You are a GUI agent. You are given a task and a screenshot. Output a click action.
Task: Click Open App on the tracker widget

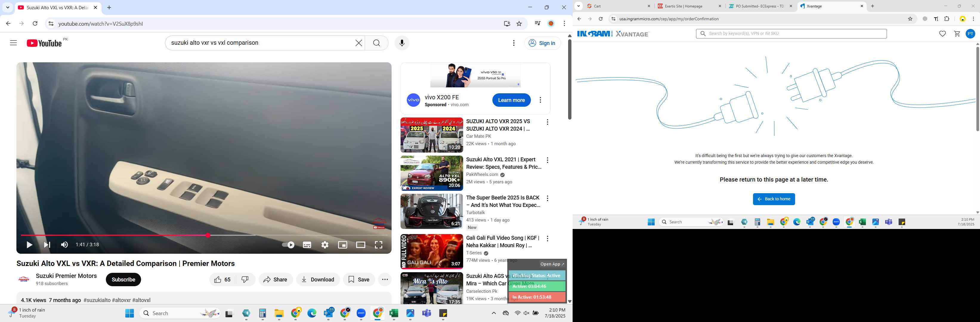552,264
